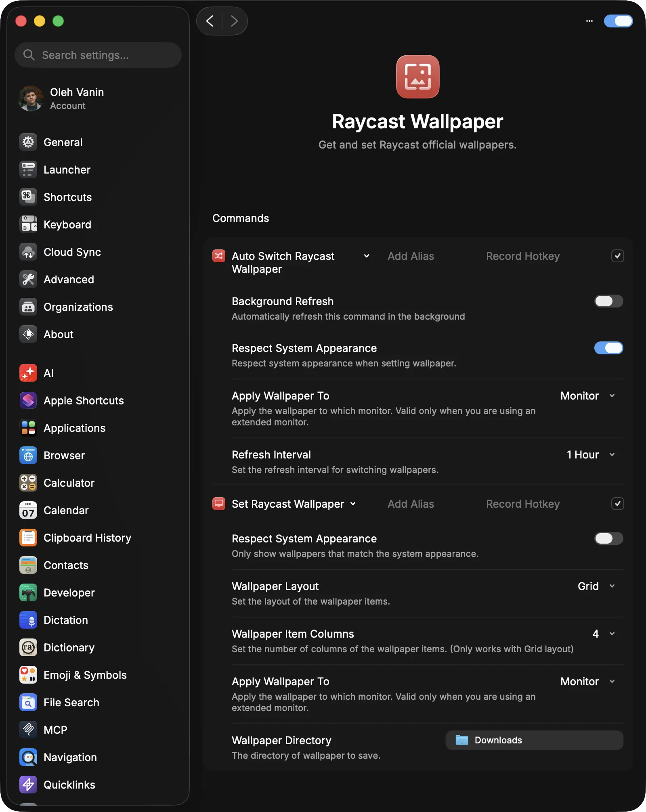646x812 pixels.
Task: Enable Set Wallpaper Respect System Appearance toggle
Action: pos(608,538)
